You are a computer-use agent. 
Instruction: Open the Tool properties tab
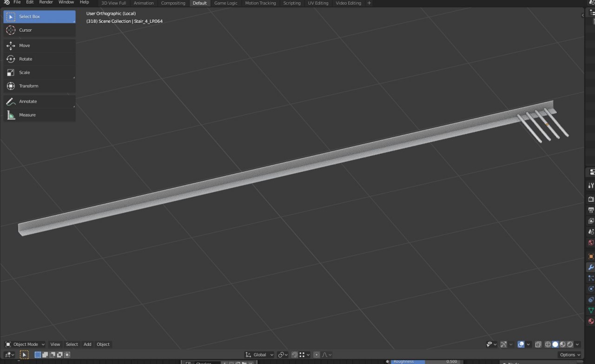591,185
